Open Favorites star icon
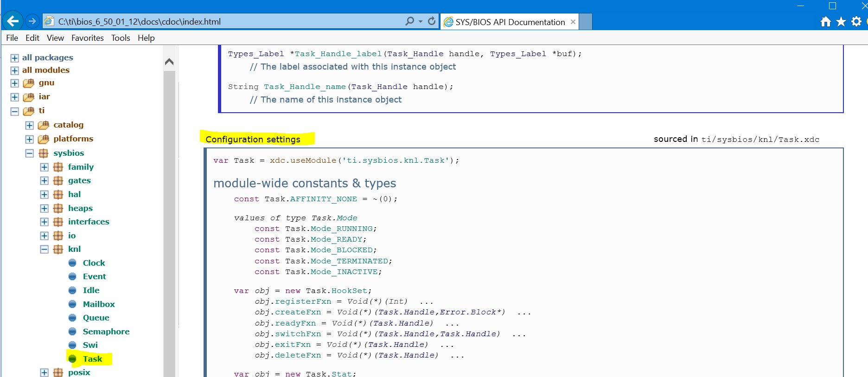The image size is (868, 377). click(x=841, y=22)
